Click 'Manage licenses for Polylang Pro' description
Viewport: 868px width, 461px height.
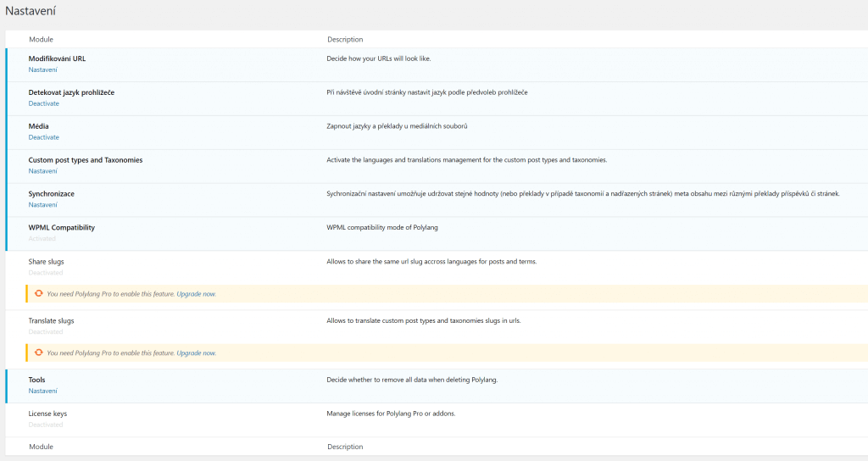(391, 414)
